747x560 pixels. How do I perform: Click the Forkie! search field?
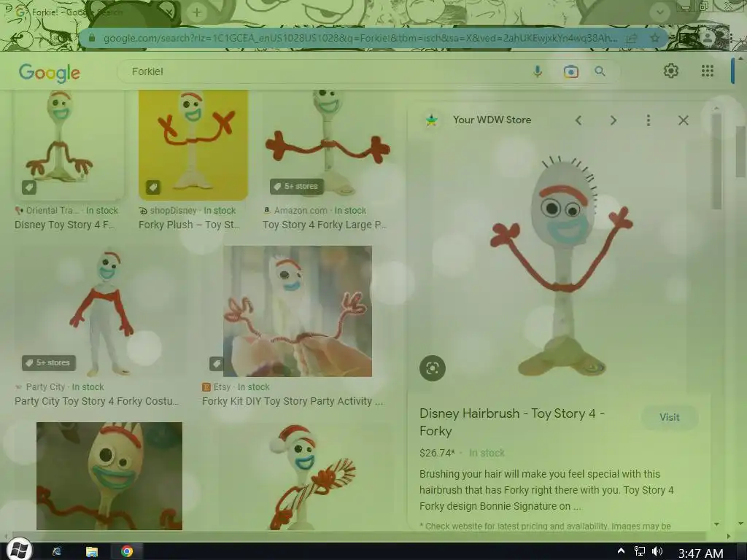tap(329, 71)
